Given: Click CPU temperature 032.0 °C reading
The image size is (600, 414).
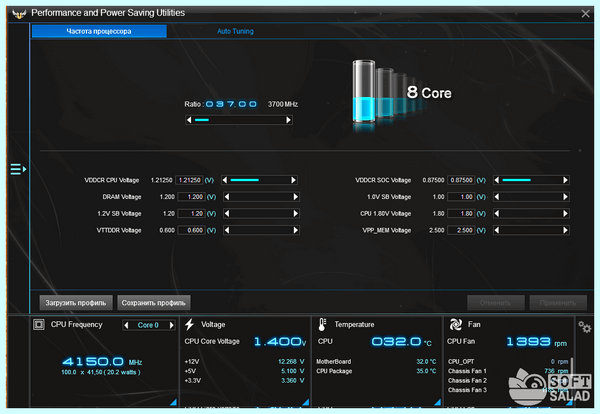Looking at the screenshot, I should coord(401,341).
